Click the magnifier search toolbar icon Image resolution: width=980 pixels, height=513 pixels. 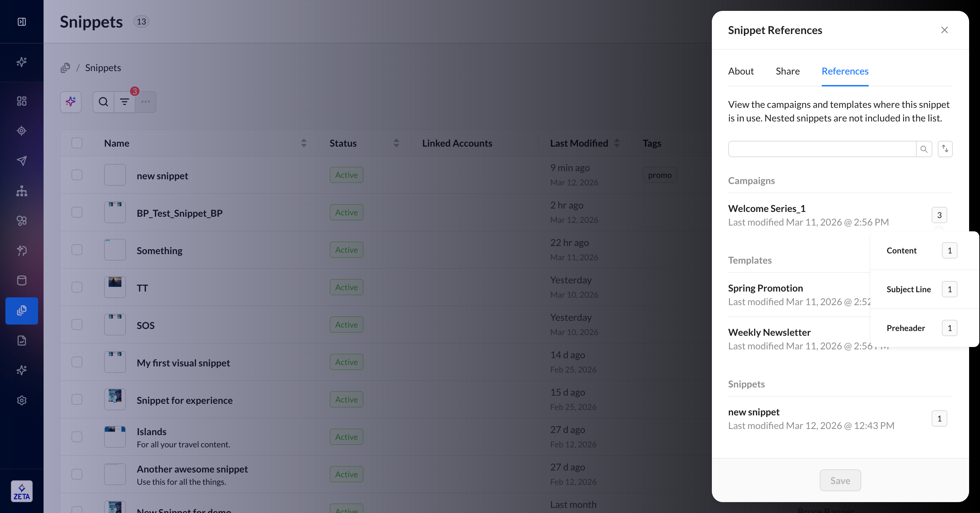click(x=103, y=101)
